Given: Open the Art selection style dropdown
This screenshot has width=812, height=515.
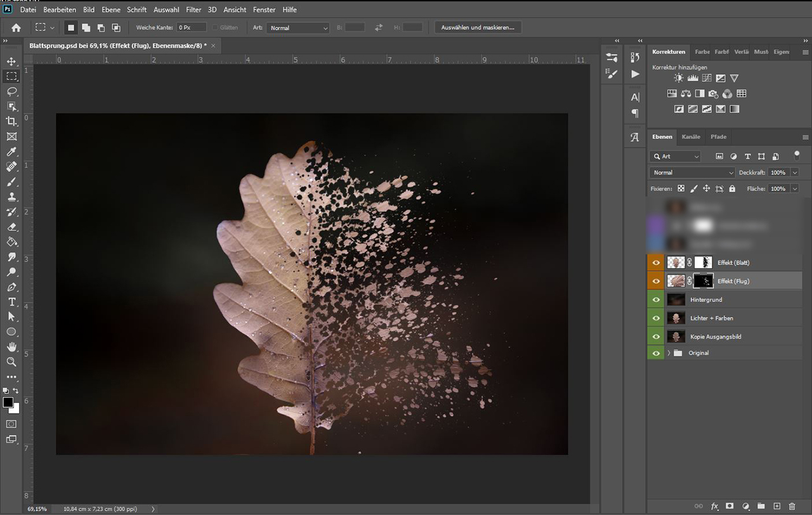Looking at the screenshot, I should 298,28.
